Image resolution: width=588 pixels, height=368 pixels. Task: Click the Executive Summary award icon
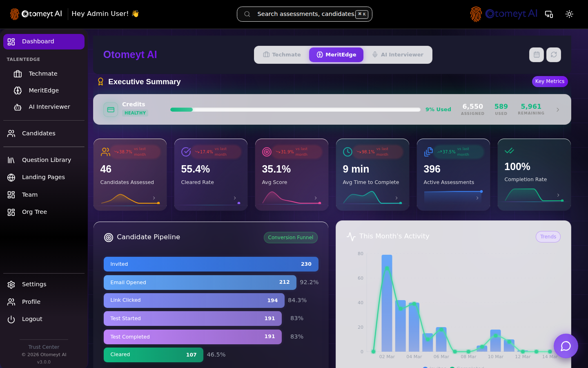[x=100, y=82]
